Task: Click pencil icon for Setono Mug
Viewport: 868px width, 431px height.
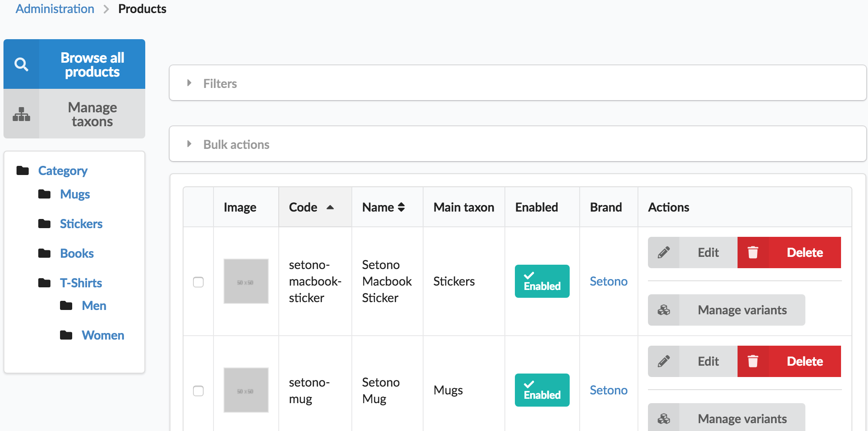Action: coord(664,361)
